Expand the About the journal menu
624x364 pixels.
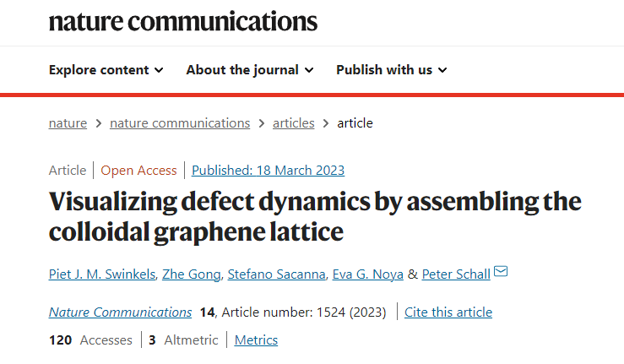click(x=250, y=70)
